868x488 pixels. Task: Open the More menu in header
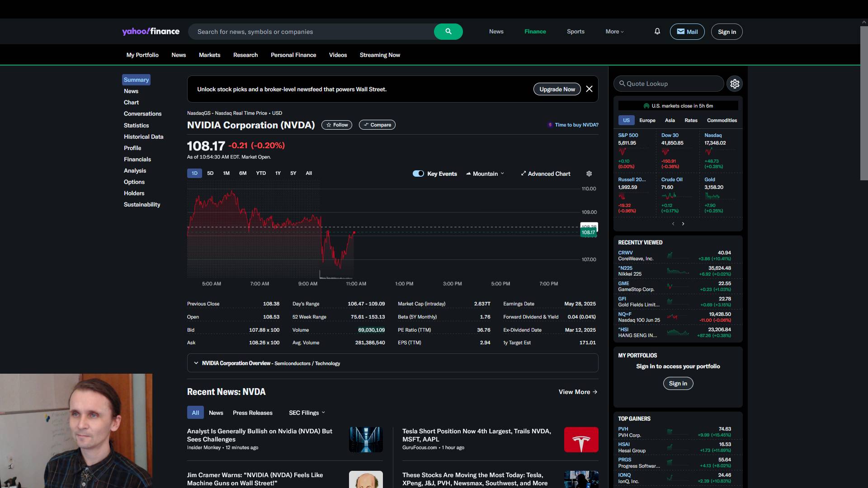click(x=614, y=32)
